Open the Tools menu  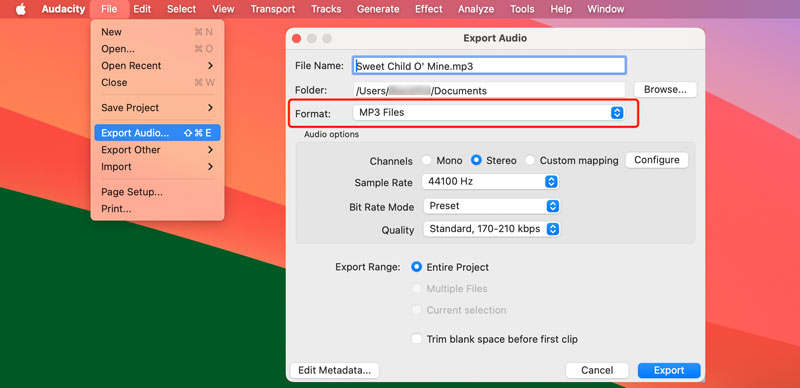[x=522, y=9]
